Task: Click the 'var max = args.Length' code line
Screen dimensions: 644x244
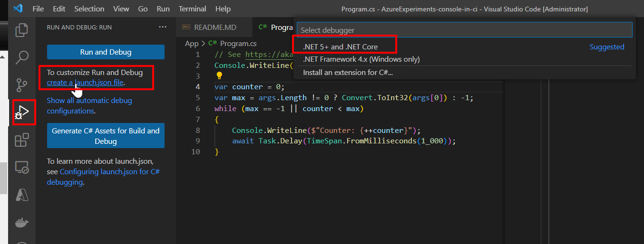Action: tap(344, 98)
